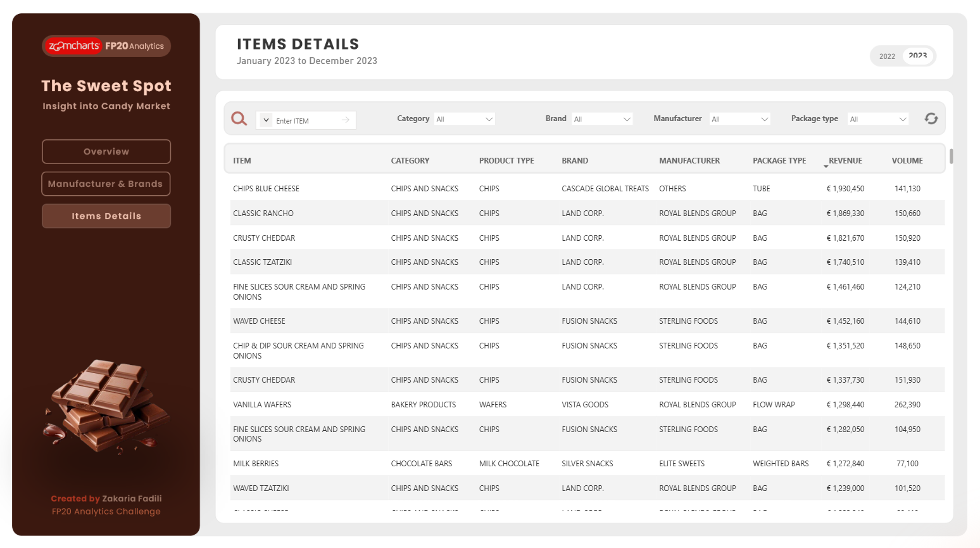Click the OTHERS manufacturer cell
Image resolution: width=980 pixels, height=548 pixels.
(672, 189)
